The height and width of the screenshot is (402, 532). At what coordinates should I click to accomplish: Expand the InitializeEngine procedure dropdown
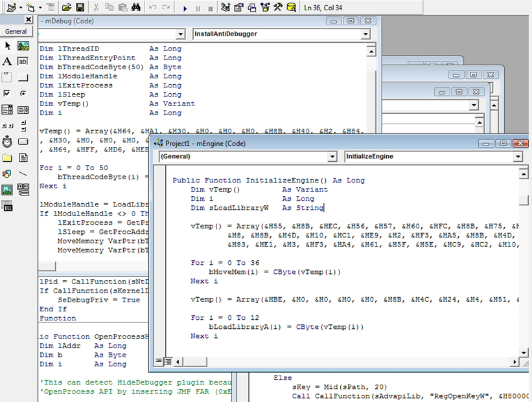coord(518,157)
